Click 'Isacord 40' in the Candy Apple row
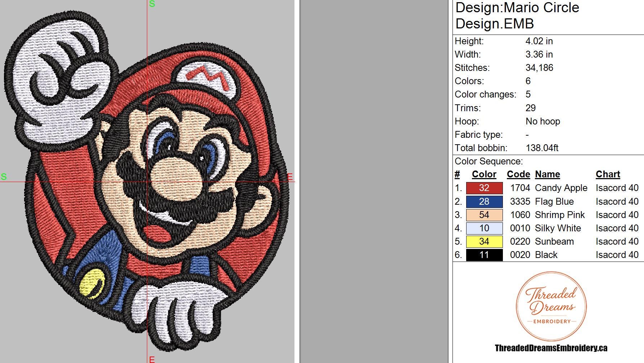This screenshot has height=363, width=644. coord(617,188)
